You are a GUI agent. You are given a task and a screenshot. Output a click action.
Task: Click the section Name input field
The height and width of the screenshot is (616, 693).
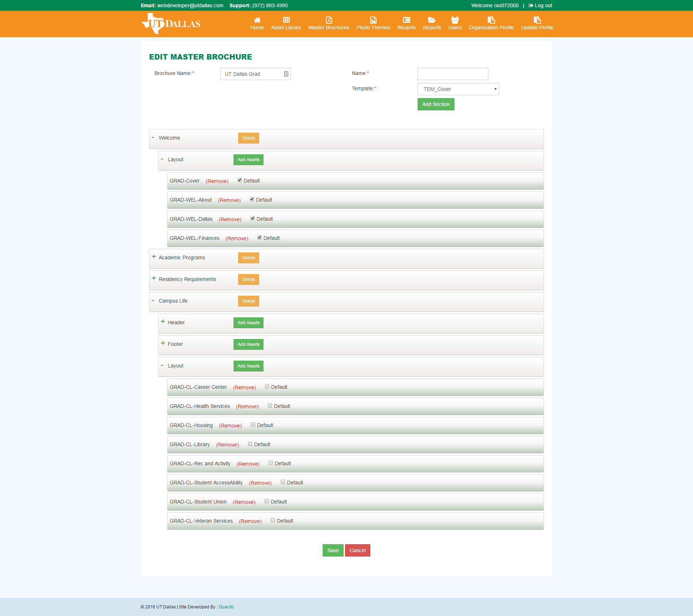point(453,74)
